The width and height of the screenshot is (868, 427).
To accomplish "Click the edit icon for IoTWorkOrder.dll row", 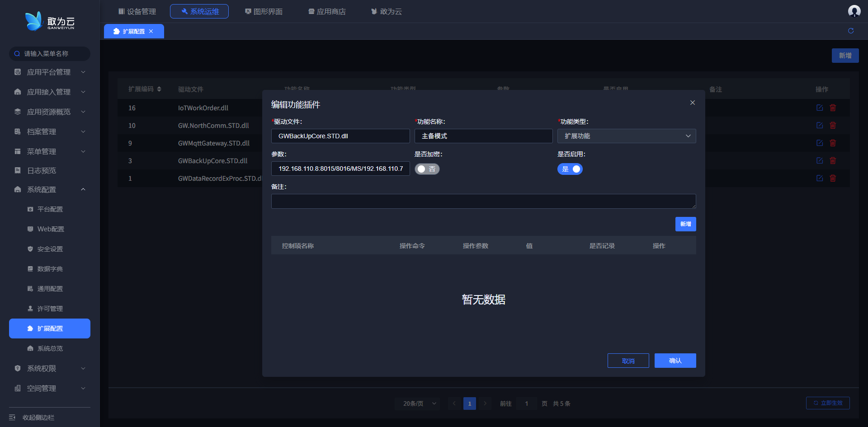I will (x=819, y=108).
